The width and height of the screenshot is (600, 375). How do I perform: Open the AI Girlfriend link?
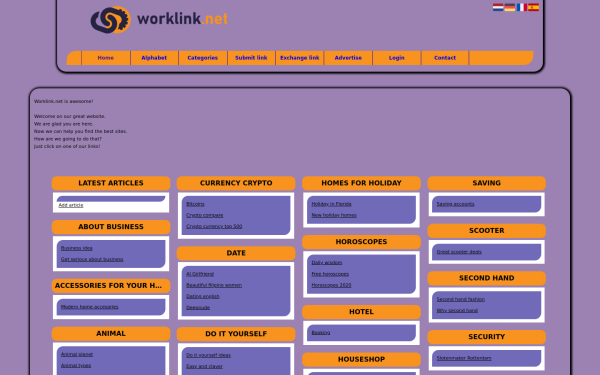pyautogui.click(x=200, y=274)
